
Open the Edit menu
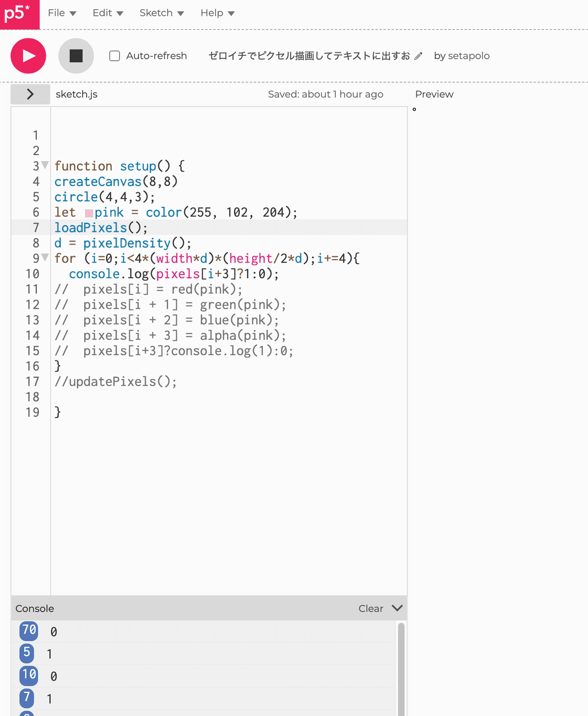click(x=108, y=13)
